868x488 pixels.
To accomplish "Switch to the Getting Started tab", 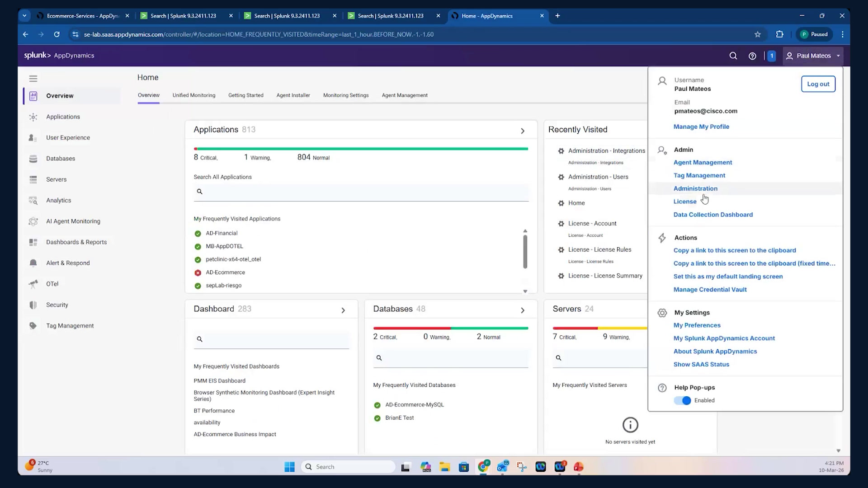I will [x=246, y=95].
